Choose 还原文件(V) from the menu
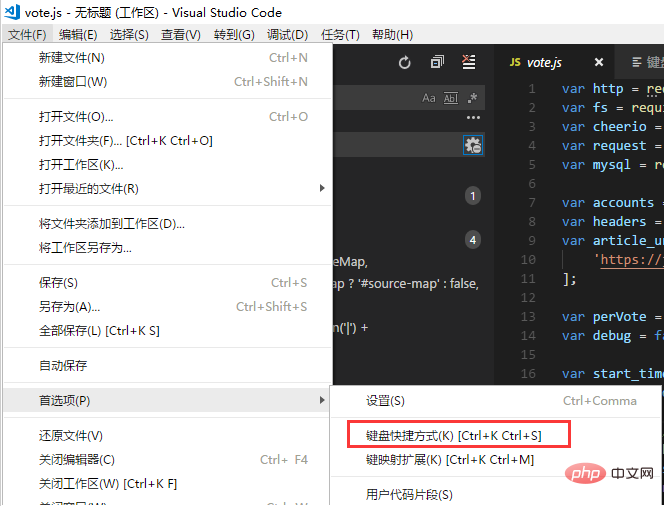The height and width of the screenshot is (506, 664). pos(168,436)
